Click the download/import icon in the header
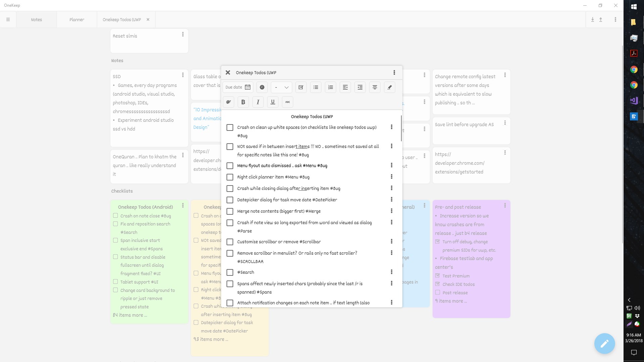Image resolution: width=644 pixels, height=362 pixels. click(593, 19)
